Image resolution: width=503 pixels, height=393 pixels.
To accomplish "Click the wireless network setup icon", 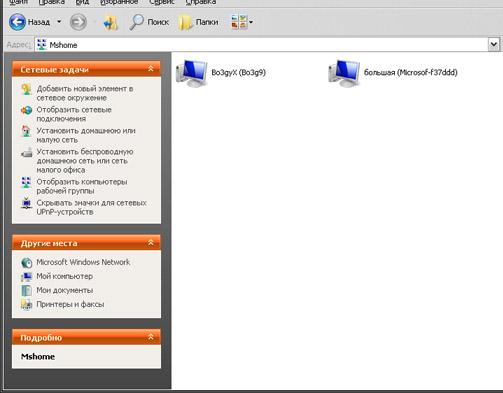I will tap(26, 152).
